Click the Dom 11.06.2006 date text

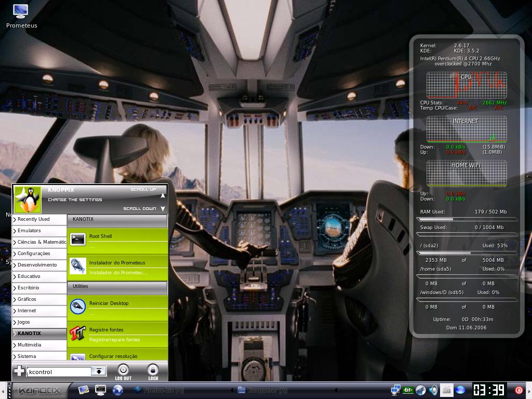point(466,328)
